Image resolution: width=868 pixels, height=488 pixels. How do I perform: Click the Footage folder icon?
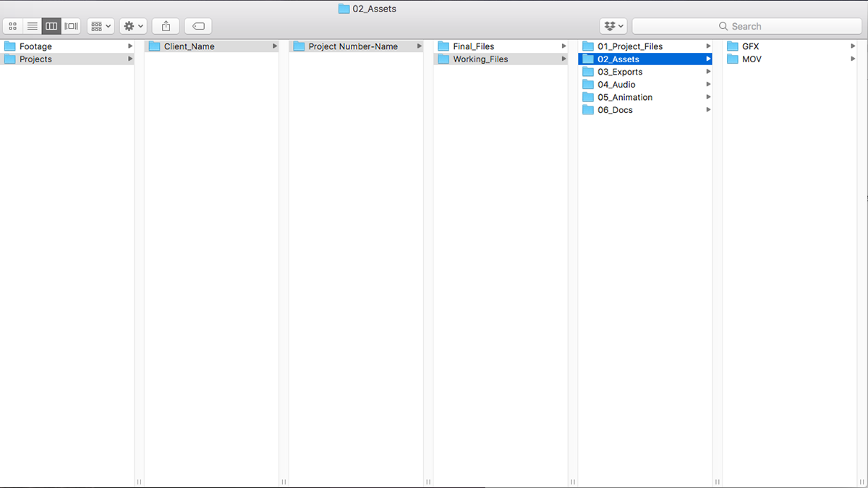(x=10, y=46)
